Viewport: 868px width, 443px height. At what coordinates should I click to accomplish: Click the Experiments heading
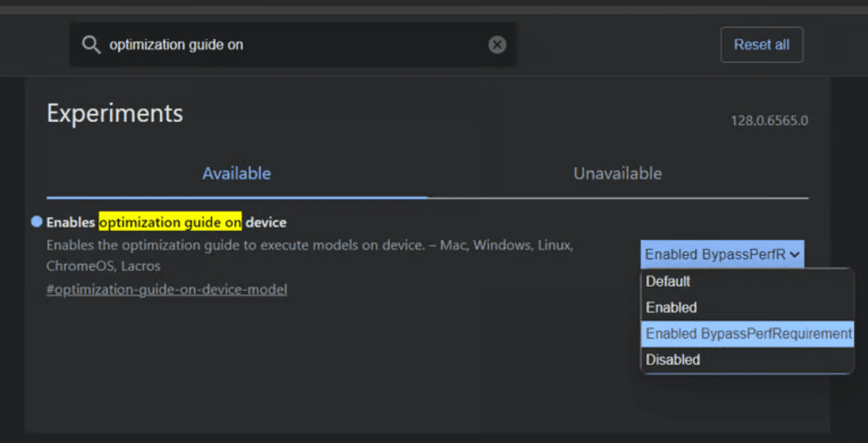point(115,114)
